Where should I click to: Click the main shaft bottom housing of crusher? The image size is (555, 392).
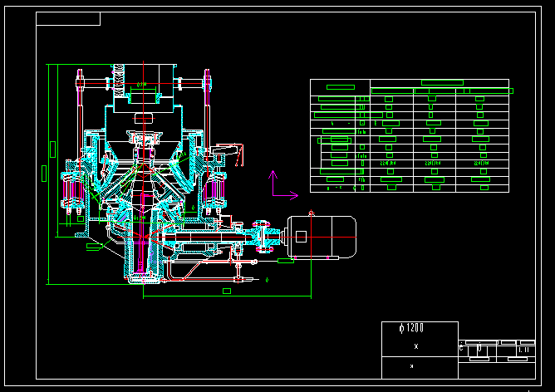143,270
